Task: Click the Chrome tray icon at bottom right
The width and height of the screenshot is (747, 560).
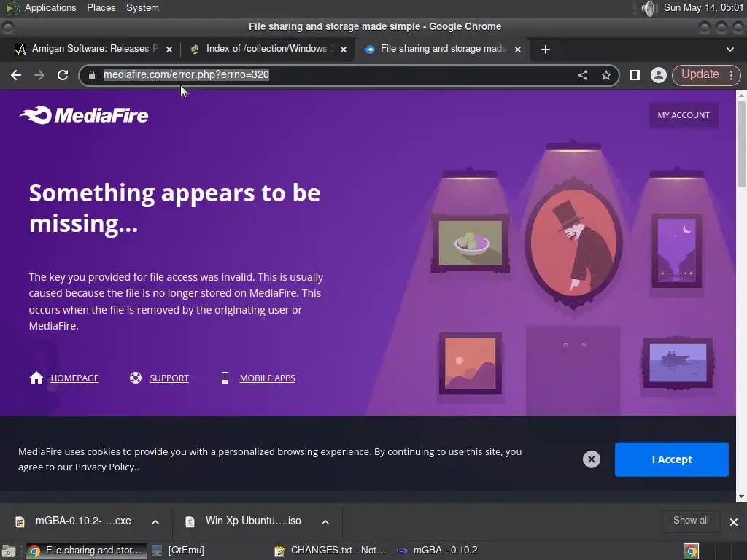Action: pos(691,551)
